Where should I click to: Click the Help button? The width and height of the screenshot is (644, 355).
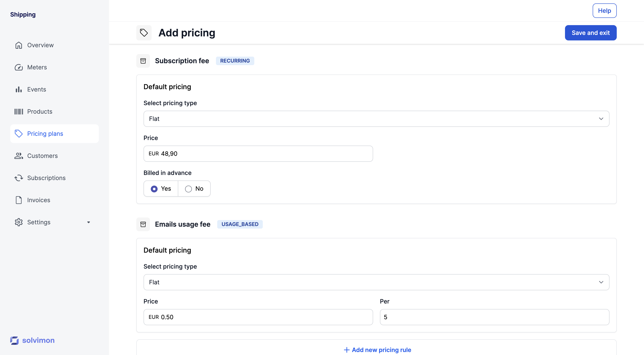[604, 11]
